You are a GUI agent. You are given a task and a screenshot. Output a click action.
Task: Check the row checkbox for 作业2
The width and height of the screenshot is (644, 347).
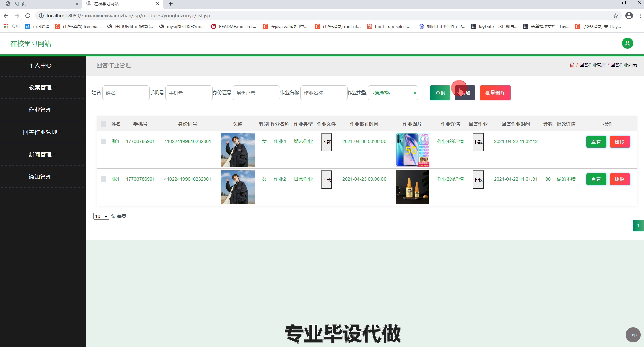coord(103,179)
